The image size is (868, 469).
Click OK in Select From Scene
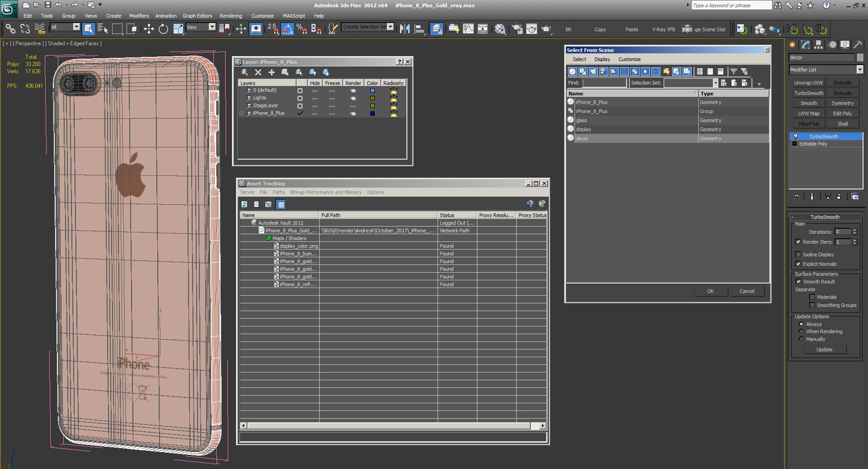(x=710, y=291)
